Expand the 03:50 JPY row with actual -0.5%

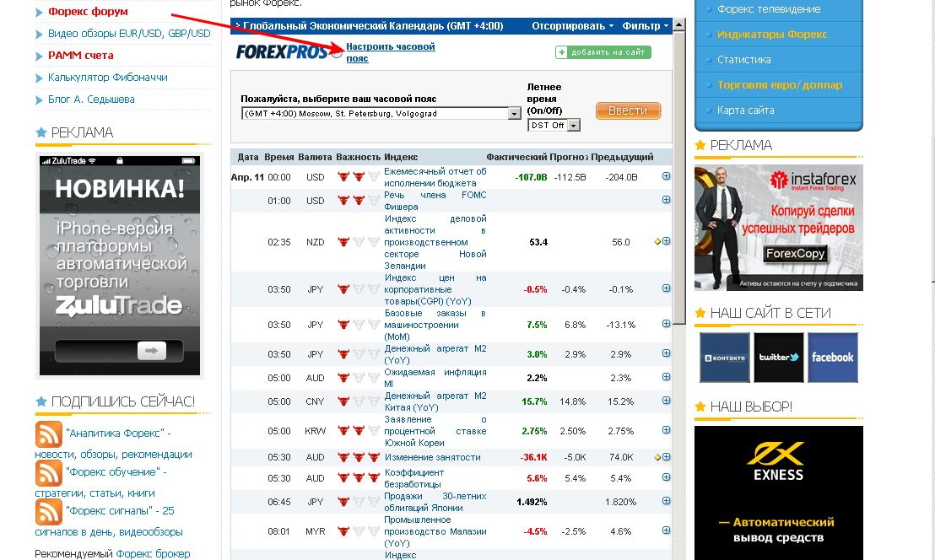click(x=666, y=288)
